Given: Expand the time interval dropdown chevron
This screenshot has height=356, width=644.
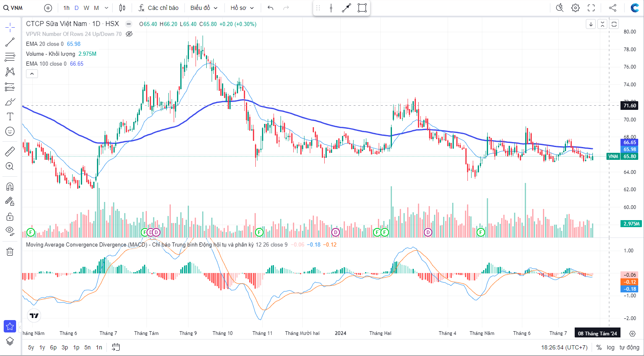Looking at the screenshot, I should (x=106, y=8).
